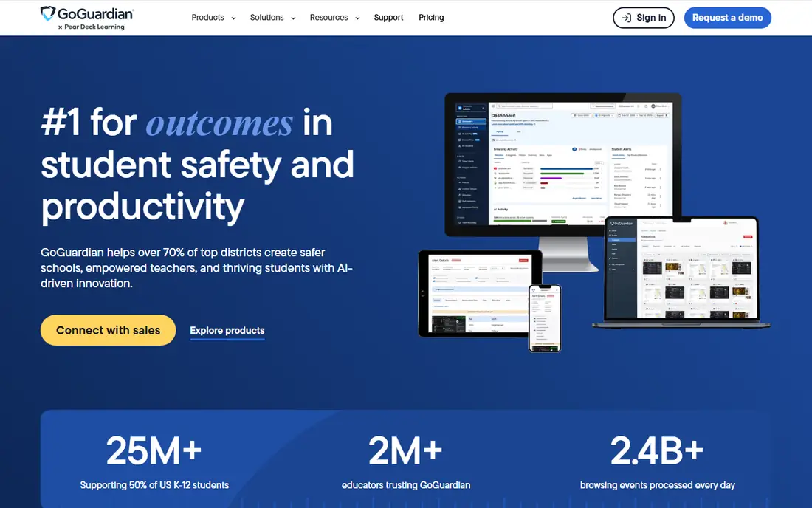The width and height of the screenshot is (812, 508).
Task: Click "x Pear Deck Learning" tagline
Action: (91, 27)
